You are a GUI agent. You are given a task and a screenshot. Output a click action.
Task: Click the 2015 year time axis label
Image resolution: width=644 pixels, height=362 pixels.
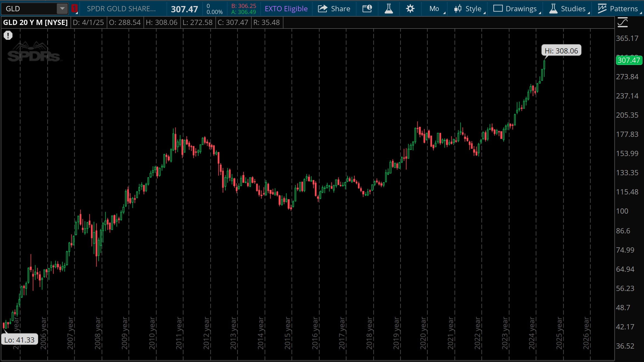288,333
